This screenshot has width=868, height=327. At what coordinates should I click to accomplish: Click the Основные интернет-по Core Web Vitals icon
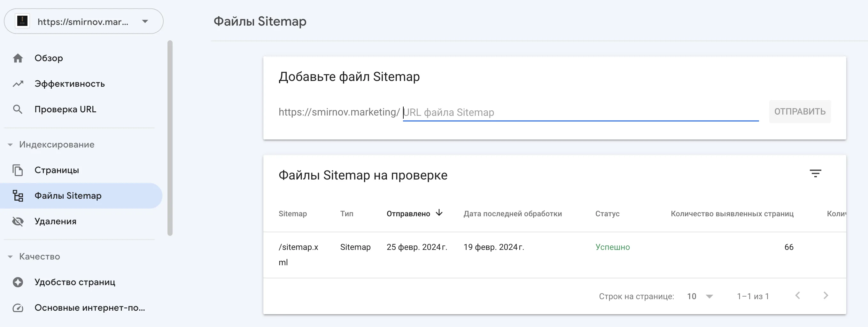[18, 307]
